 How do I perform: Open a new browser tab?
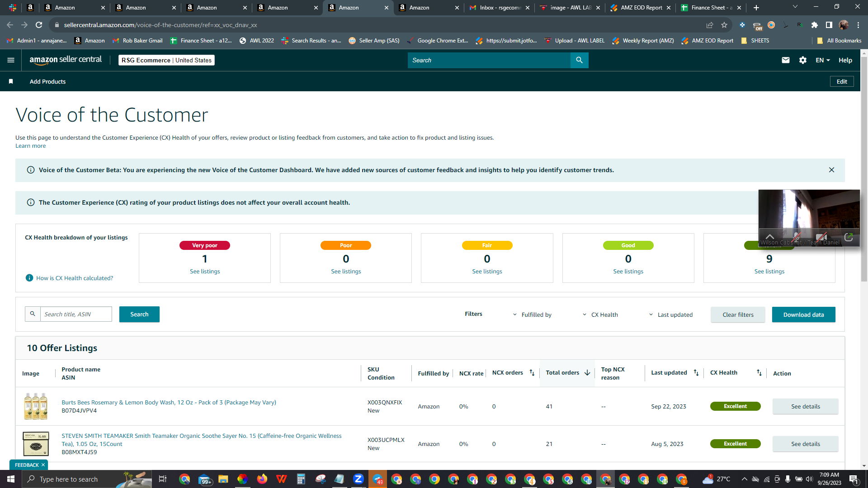pyautogui.click(x=756, y=8)
